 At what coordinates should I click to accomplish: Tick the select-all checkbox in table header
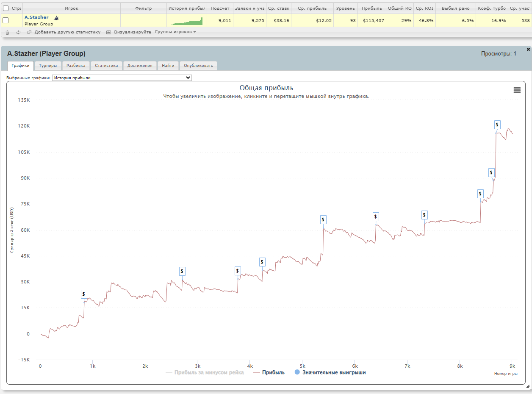point(6,8)
